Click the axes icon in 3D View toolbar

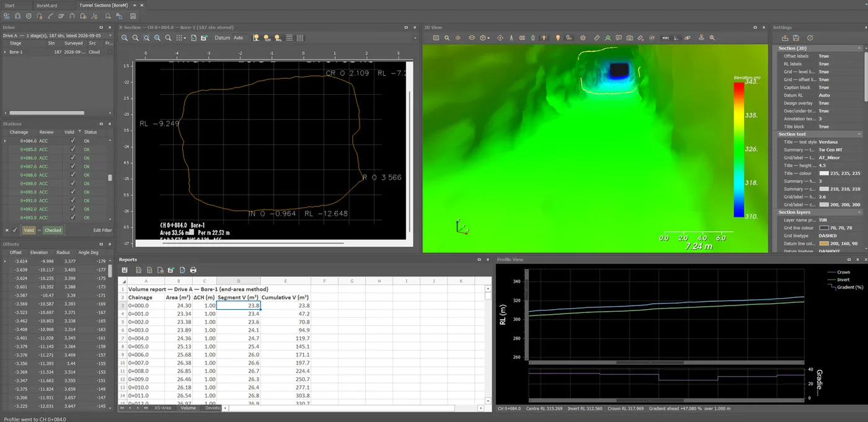(x=676, y=38)
